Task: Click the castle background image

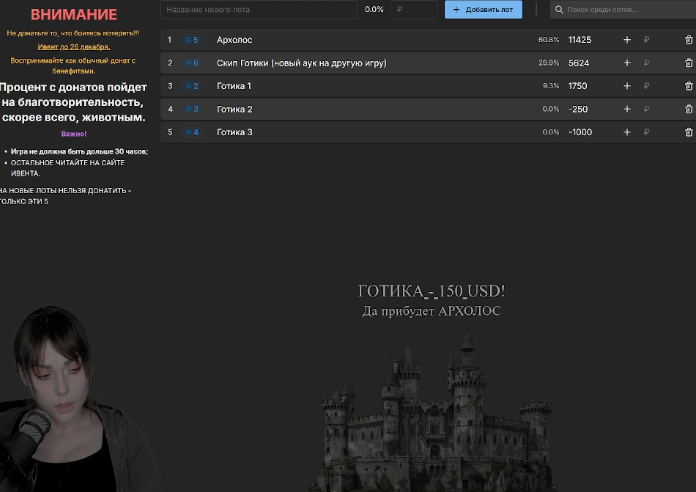Action: click(x=433, y=411)
